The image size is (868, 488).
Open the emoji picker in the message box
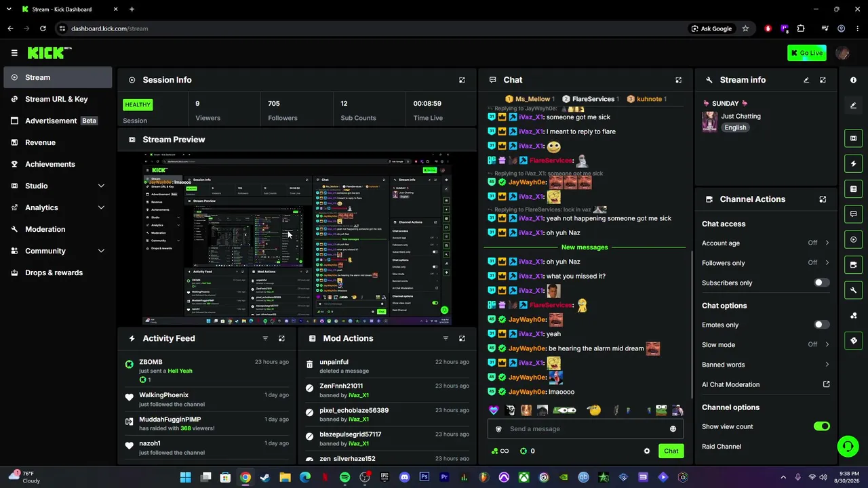(x=673, y=429)
